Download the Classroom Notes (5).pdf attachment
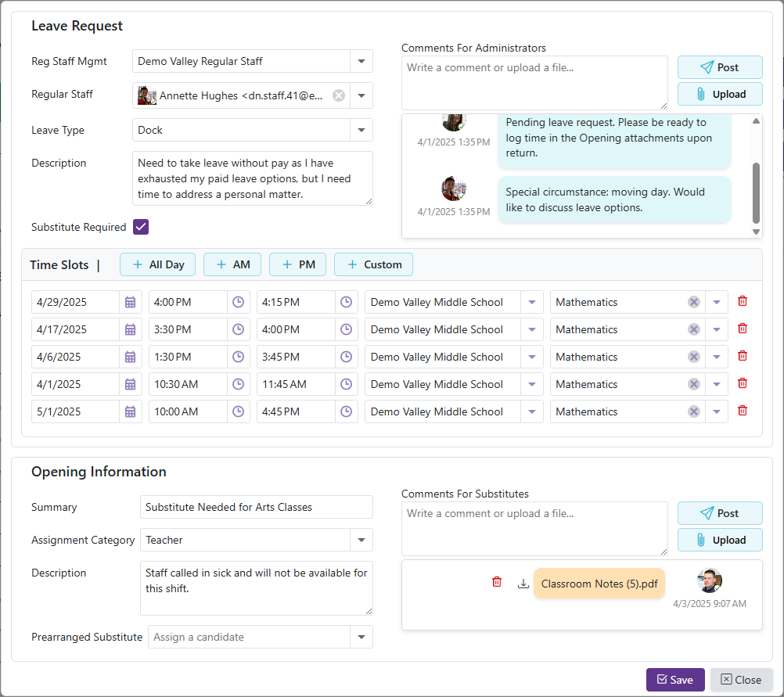Viewport: 784px width, 697px height. (x=523, y=583)
